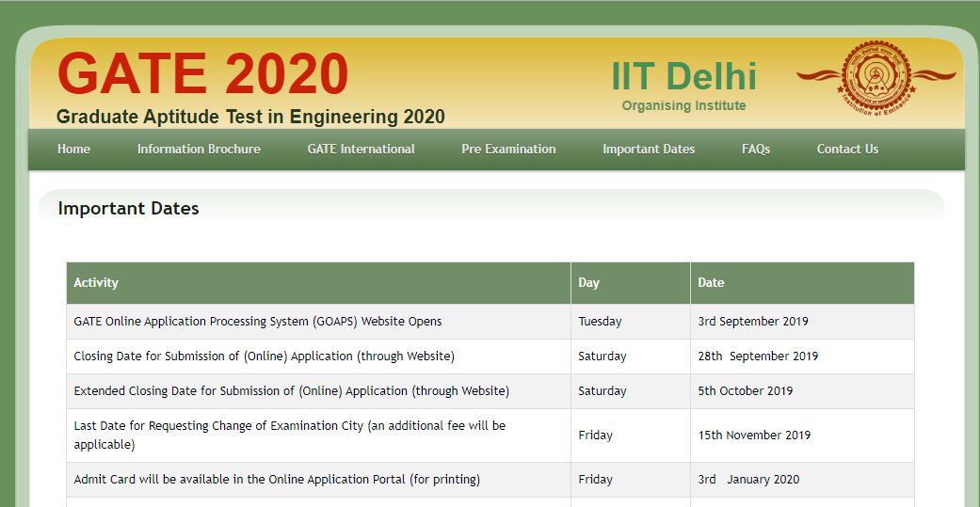This screenshot has width=980, height=507.
Task: Select the Admit Card availability row
Action: [277, 480]
